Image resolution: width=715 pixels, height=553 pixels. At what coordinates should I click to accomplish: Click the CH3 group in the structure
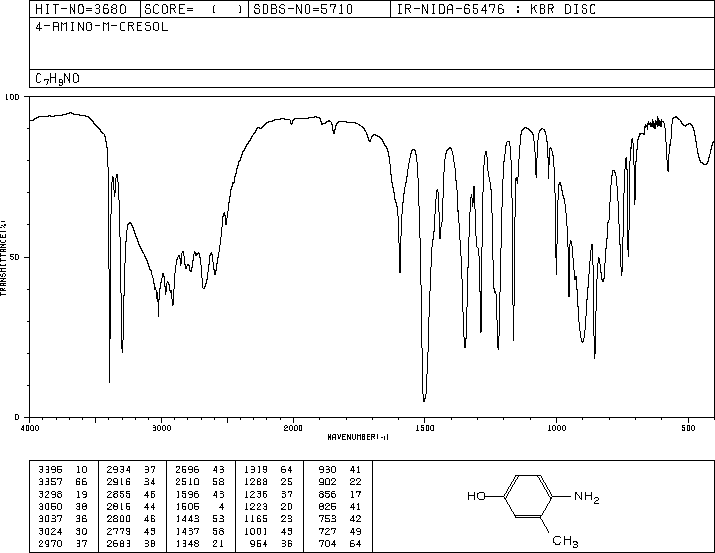[565, 542]
